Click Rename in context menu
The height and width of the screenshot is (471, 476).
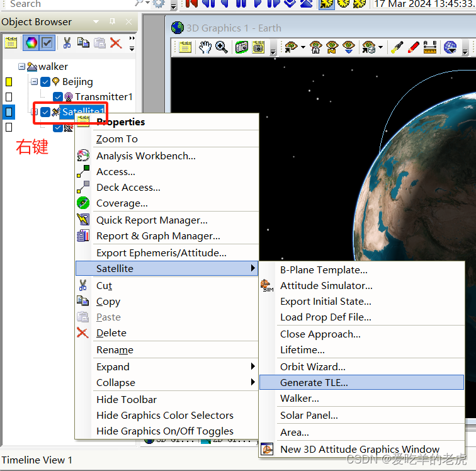(167, 350)
